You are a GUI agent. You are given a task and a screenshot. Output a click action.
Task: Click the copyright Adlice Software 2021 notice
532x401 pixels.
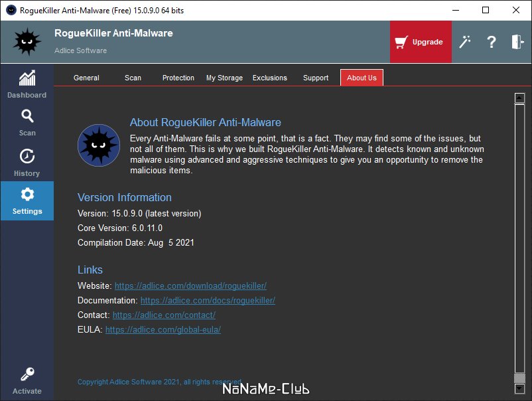coord(159,382)
